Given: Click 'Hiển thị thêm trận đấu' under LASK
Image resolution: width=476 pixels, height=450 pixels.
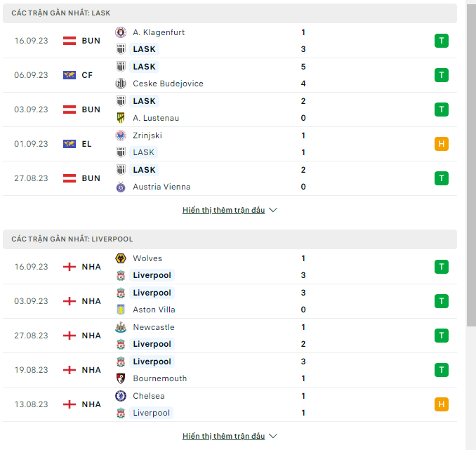Looking at the screenshot, I should tap(224, 210).
